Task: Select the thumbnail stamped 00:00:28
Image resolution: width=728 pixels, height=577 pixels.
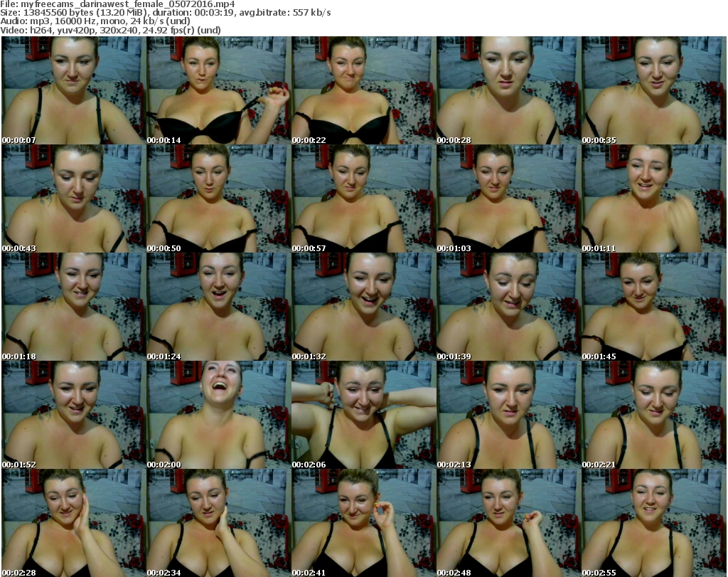Action: (508, 90)
